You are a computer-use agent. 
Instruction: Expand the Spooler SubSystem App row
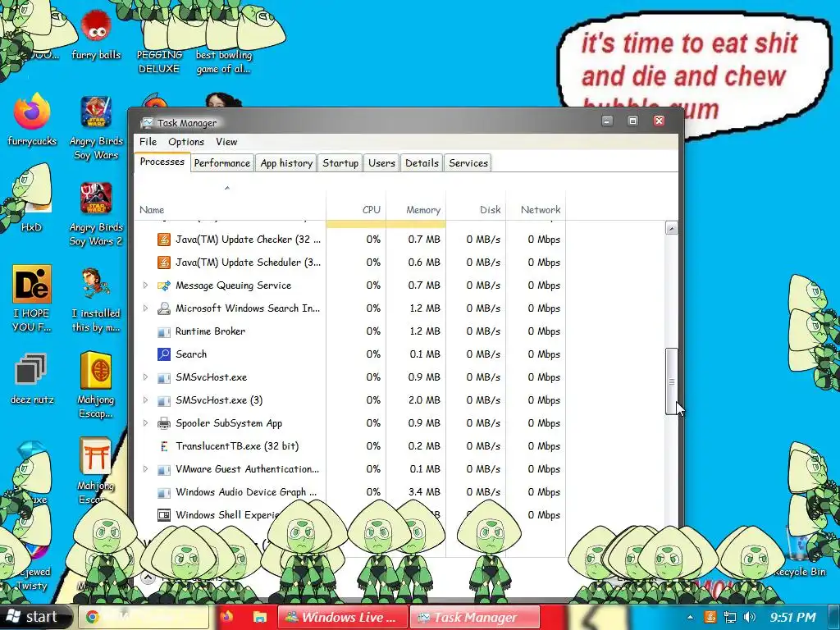(145, 423)
